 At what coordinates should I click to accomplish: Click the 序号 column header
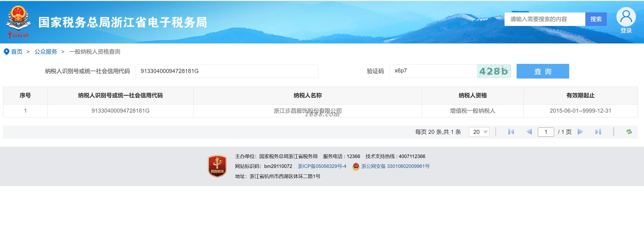click(x=25, y=95)
